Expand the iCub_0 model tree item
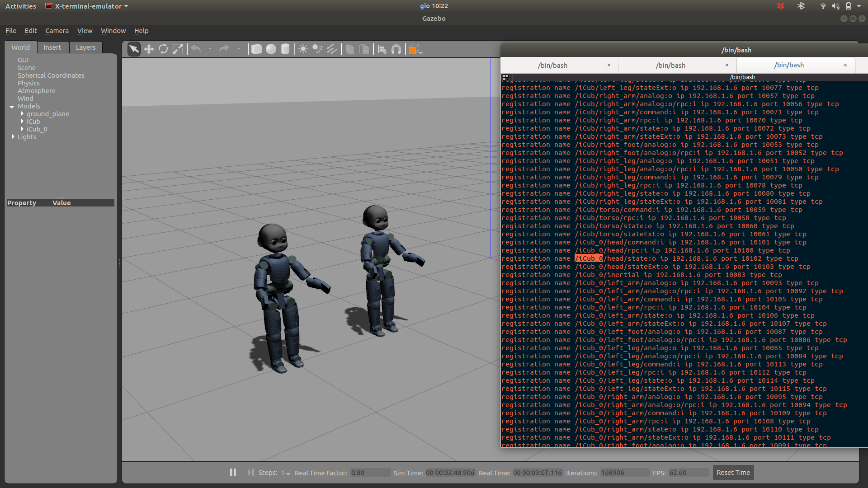This screenshot has width=868, height=488. (x=22, y=129)
